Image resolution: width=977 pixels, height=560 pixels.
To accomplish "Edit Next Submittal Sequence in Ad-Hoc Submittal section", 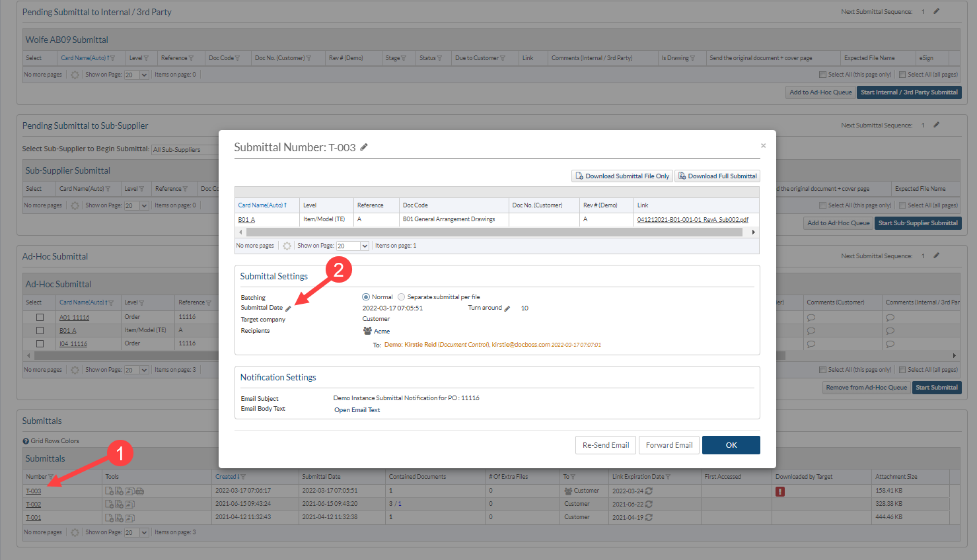I will click(x=936, y=256).
